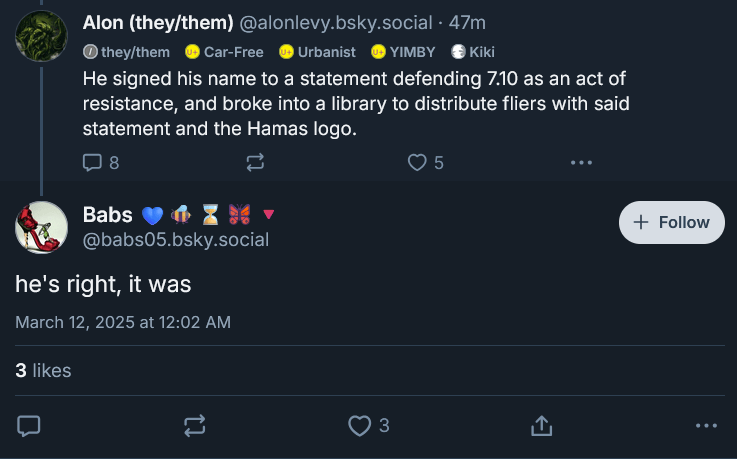Screen dimensions: 737x459
Task: Like Alon's post with 5 likes
Action: point(418,162)
